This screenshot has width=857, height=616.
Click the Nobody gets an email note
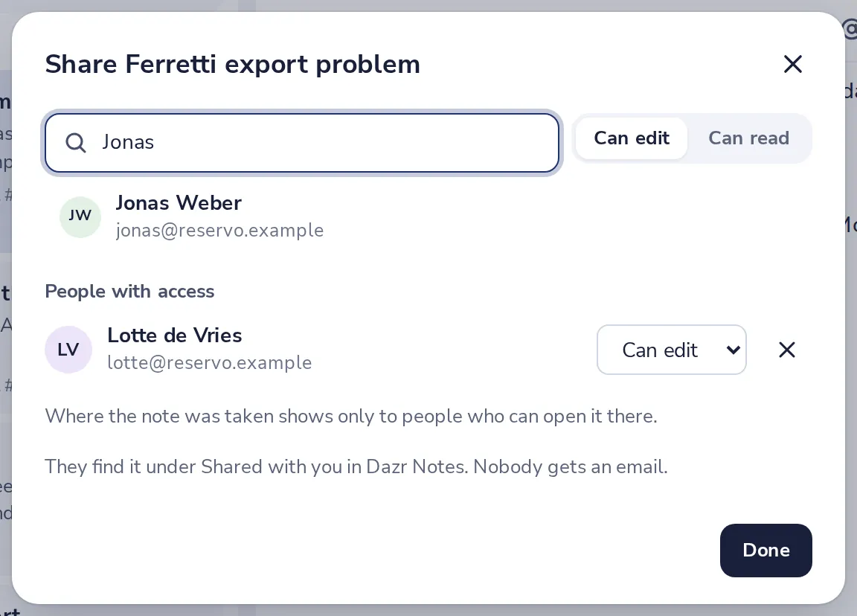click(571, 466)
